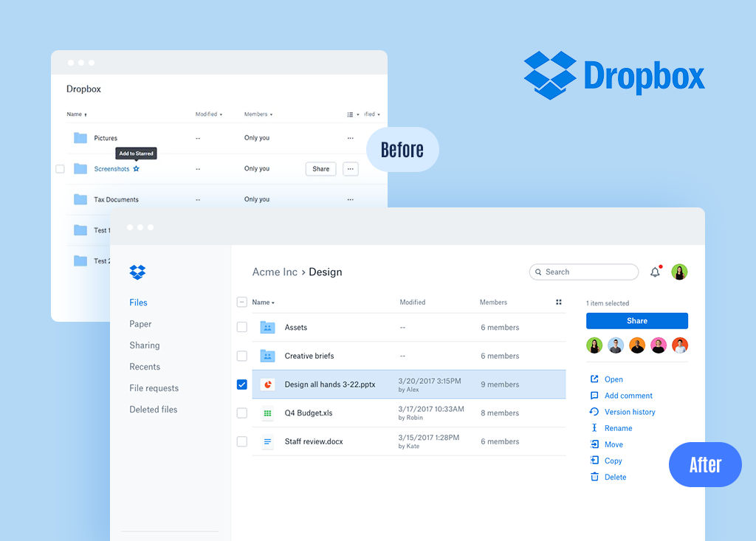The image size is (756, 541).
Task: Check the Staff review.docx row checkbox
Action: (x=242, y=441)
